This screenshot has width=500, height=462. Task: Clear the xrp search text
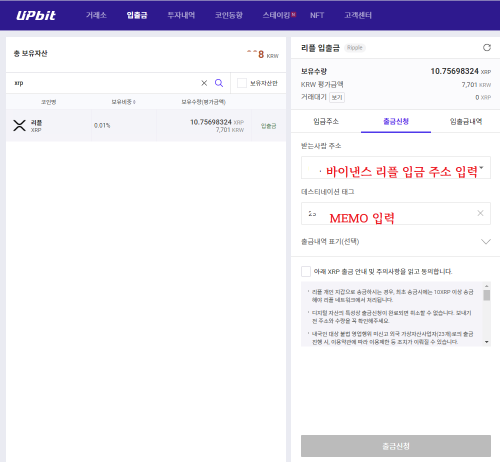(204, 83)
